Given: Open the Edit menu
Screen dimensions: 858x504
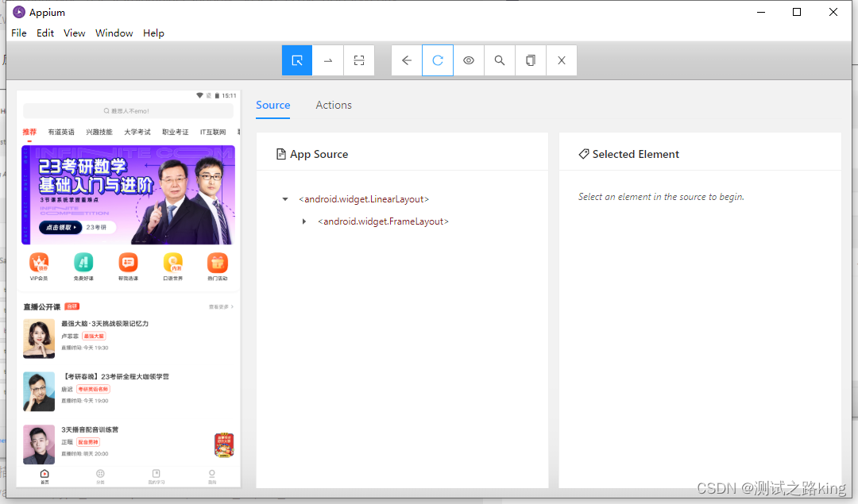Looking at the screenshot, I should pyautogui.click(x=44, y=33).
